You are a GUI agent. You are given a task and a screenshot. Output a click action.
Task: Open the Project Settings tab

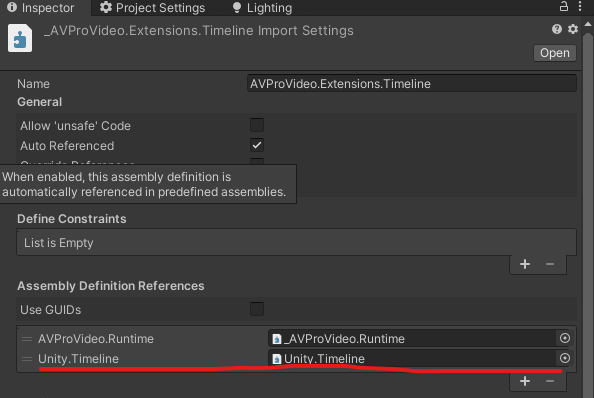[152, 8]
